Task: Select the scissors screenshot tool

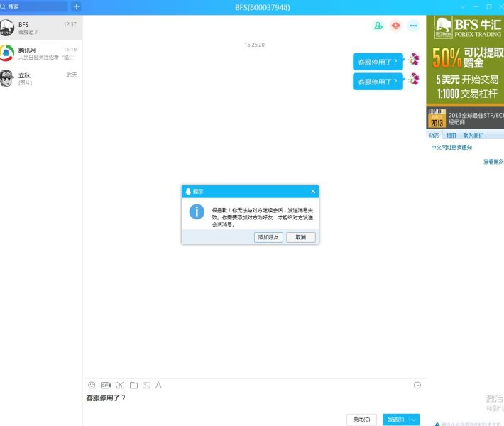Action: point(120,385)
